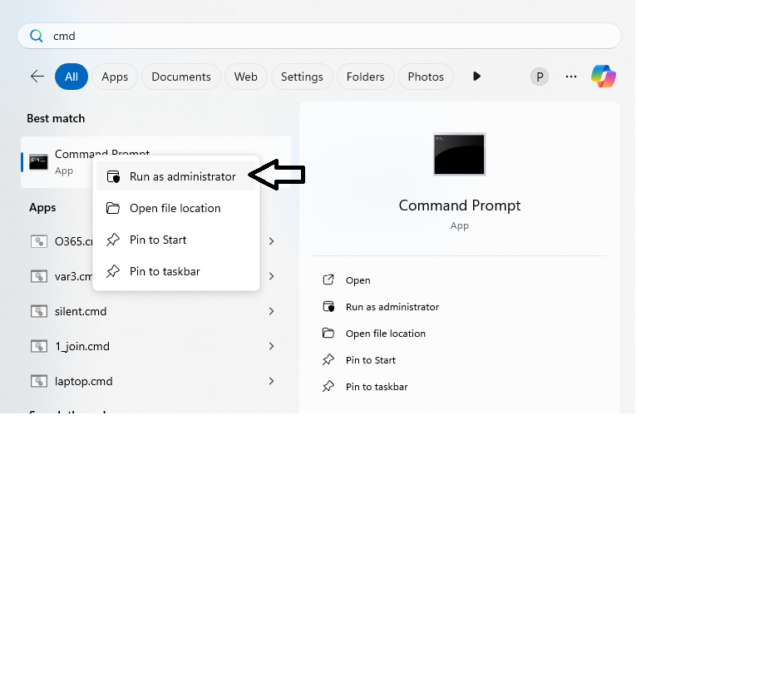Click the laptop.cmd file icon
784x673 pixels.
coord(39,381)
